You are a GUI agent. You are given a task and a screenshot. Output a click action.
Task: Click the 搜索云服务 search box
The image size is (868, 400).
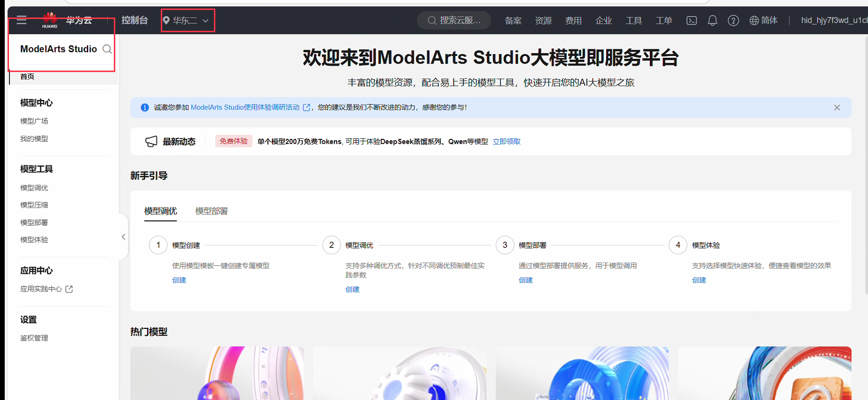[454, 20]
